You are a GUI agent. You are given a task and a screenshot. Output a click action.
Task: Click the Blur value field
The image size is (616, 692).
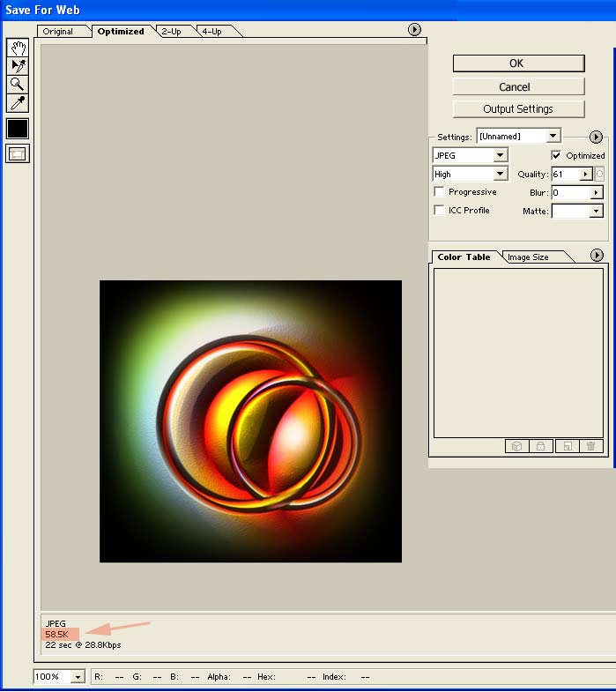[571, 192]
